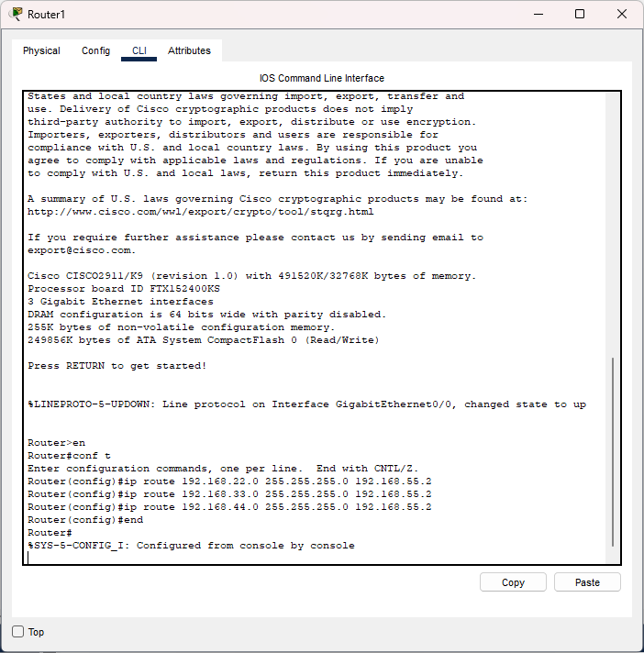Screen dimensions: 644x653
Task: Click 'Enter configuration commands' message line
Action: point(223,469)
